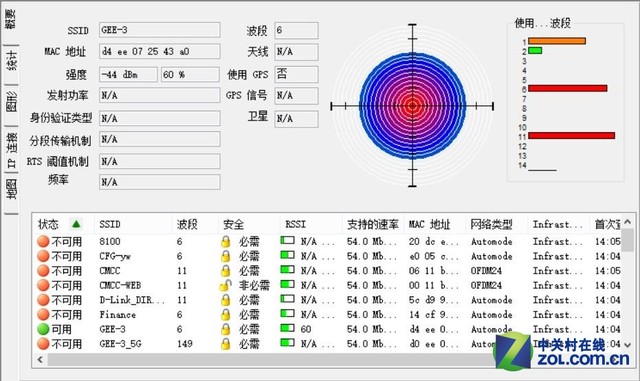The height and width of the screenshot is (381, 640).
Task: Click the band value 149
Action: click(x=184, y=344)
